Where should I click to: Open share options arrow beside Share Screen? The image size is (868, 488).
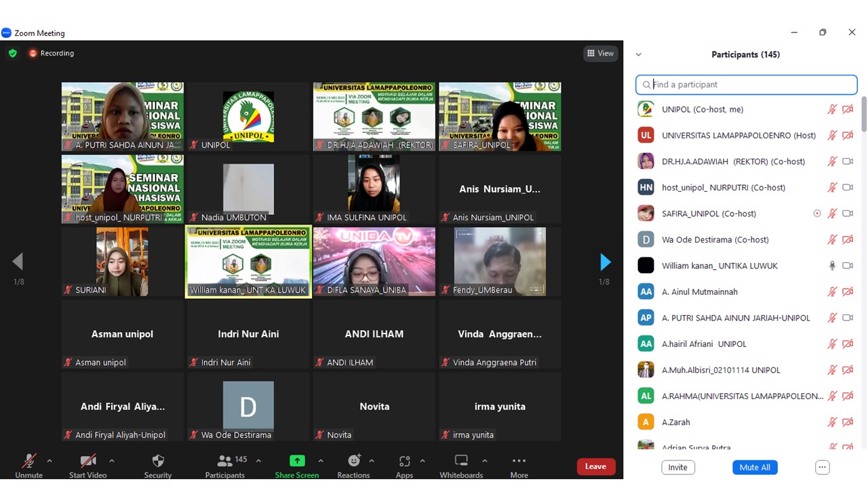tap(321, 461)
